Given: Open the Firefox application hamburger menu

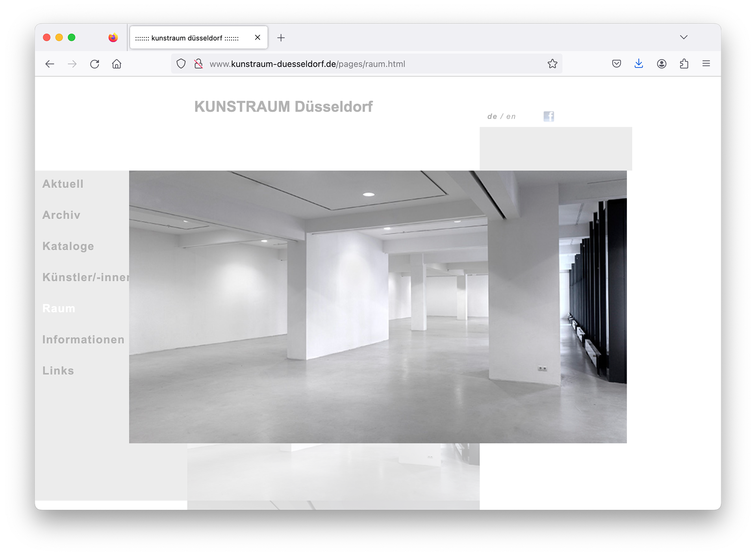Looking at the screenshot, I should point(706,64).
